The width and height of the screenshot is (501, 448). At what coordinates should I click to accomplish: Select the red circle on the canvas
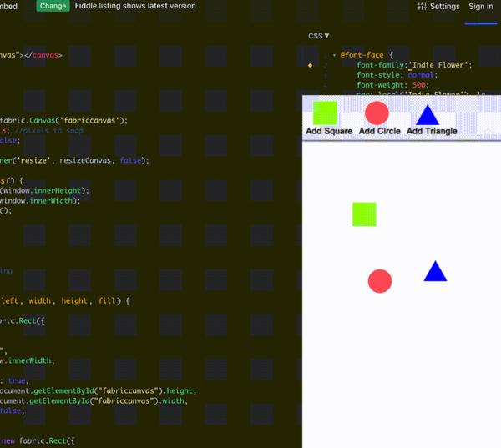(380, 281)
